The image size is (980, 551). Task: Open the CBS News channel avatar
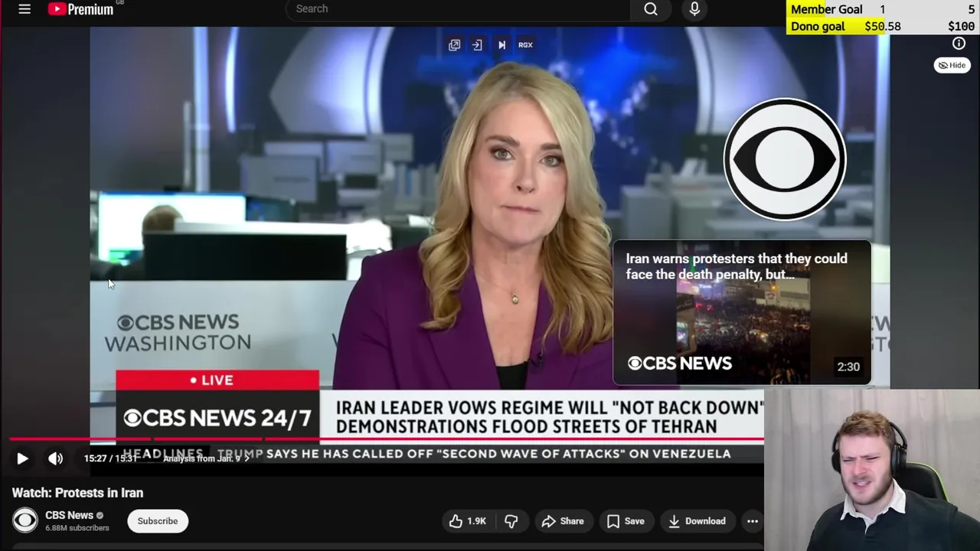point(24,521)
